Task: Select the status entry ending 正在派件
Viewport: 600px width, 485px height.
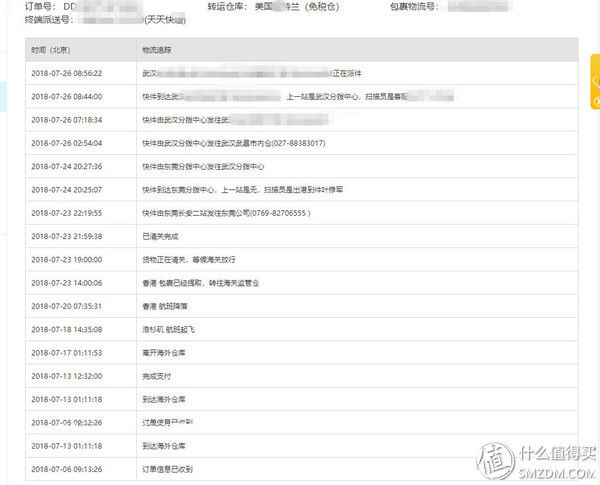Action: click(252, 73)
